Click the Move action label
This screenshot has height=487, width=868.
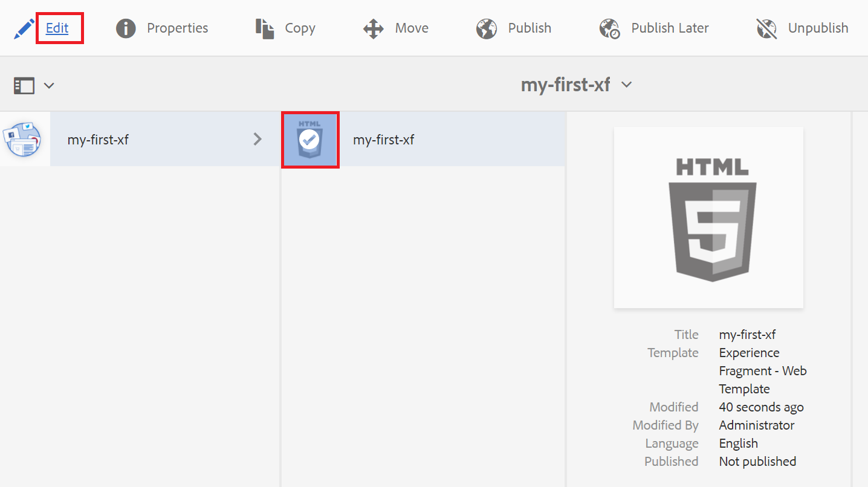[412, 28]
